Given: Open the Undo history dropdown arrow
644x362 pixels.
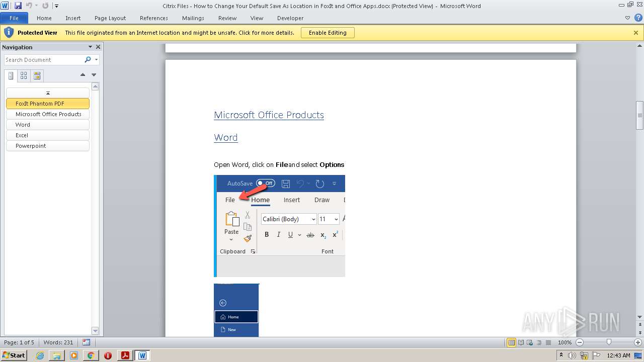Looking at the screenshot, I should [x=36, y=6].
